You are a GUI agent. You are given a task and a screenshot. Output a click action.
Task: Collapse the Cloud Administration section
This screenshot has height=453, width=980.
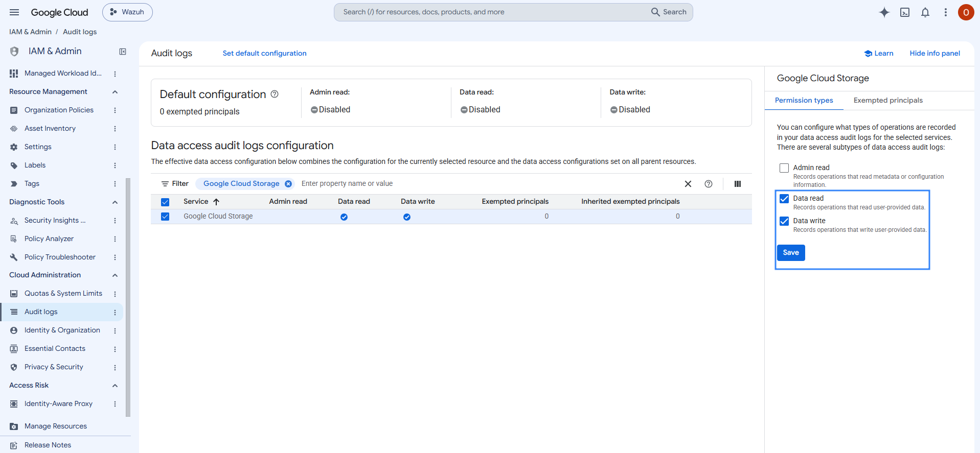click(115, 275)
